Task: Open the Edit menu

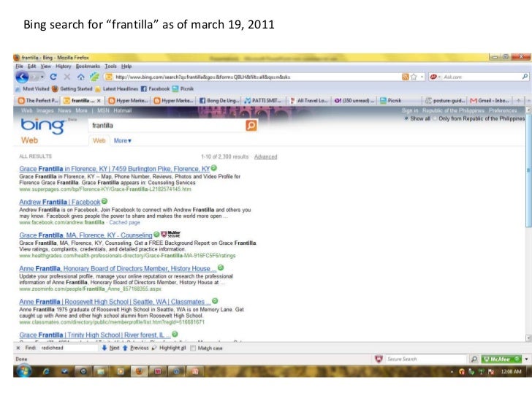Action: [x=31, y=66]
